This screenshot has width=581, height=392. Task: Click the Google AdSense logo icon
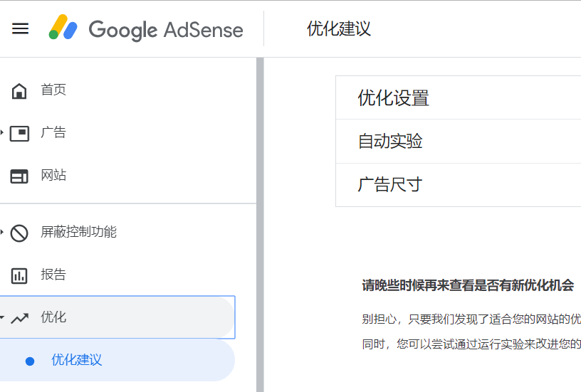tap(63, 28)
